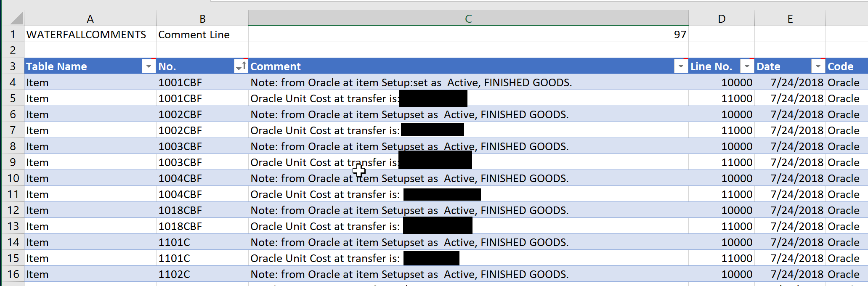Screen dimensions: 868x286
Task: Click the 1018CBF cell in row 12
Action: 202,210
